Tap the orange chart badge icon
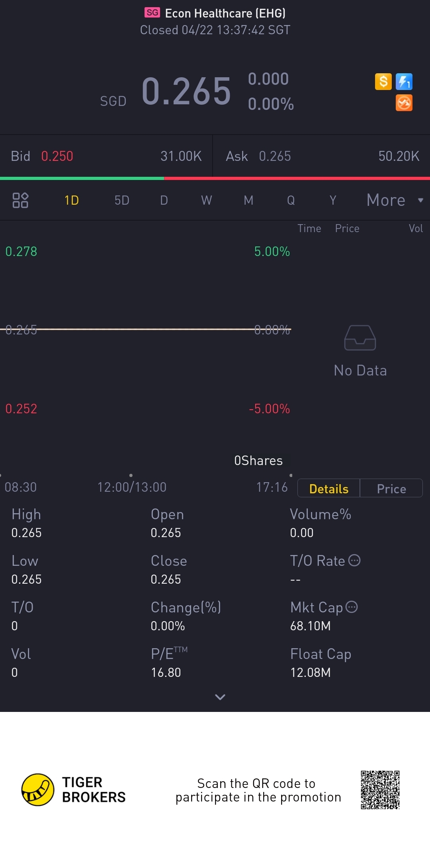The width and height of the screenshot is (430, 868). point(404,103)
